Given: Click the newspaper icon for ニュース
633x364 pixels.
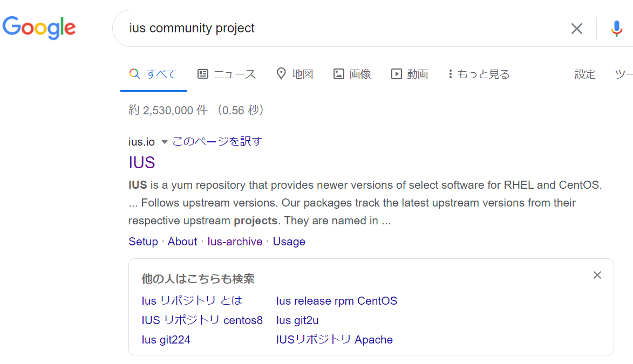Looking at the screenshot, I should (203, 74).
